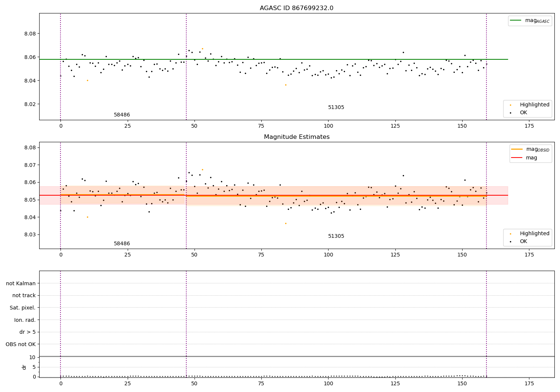Click the orange point near 8.067 in Magnitude Estimates plot
Viewport: 560px width, 392px height.
click(202, 169)
